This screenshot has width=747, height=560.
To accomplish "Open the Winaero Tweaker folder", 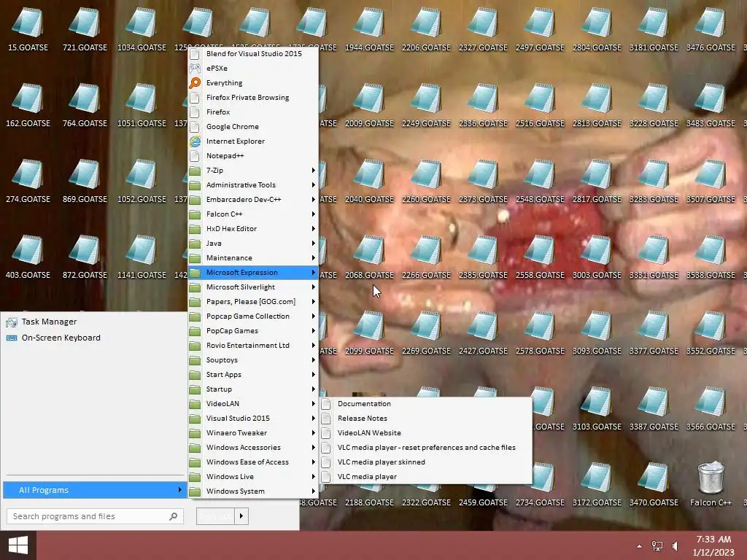I will point(253,433).
